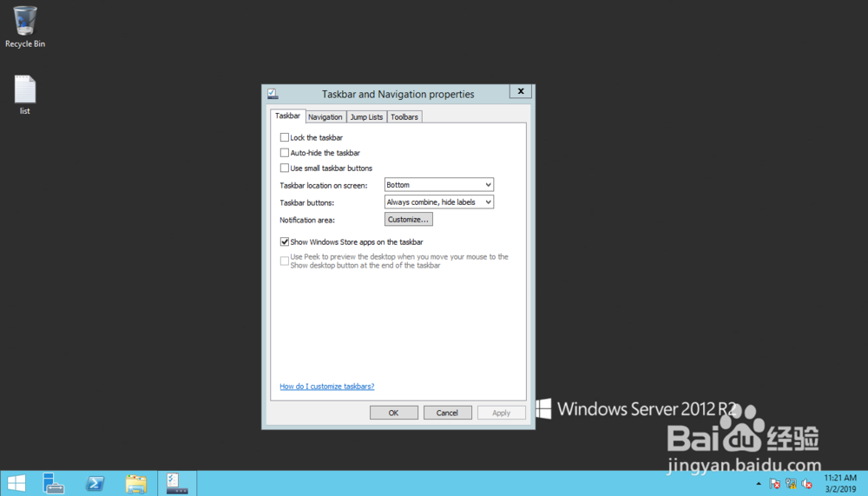Show hidden tray icons arrow
The height and width of the screenshot is (496, 868).
click(759, 484)
